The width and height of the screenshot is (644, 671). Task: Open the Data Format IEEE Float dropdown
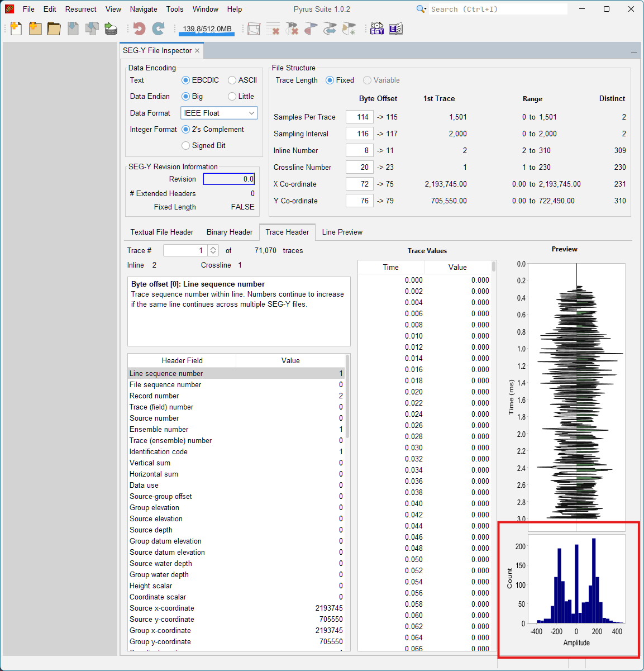[219, 113]
